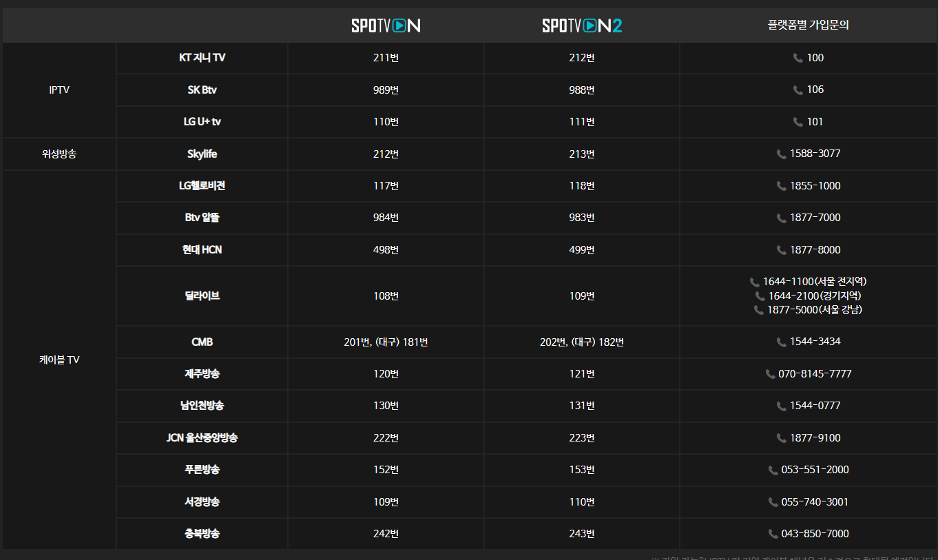Click the LG헬로비전 row label

202,186
